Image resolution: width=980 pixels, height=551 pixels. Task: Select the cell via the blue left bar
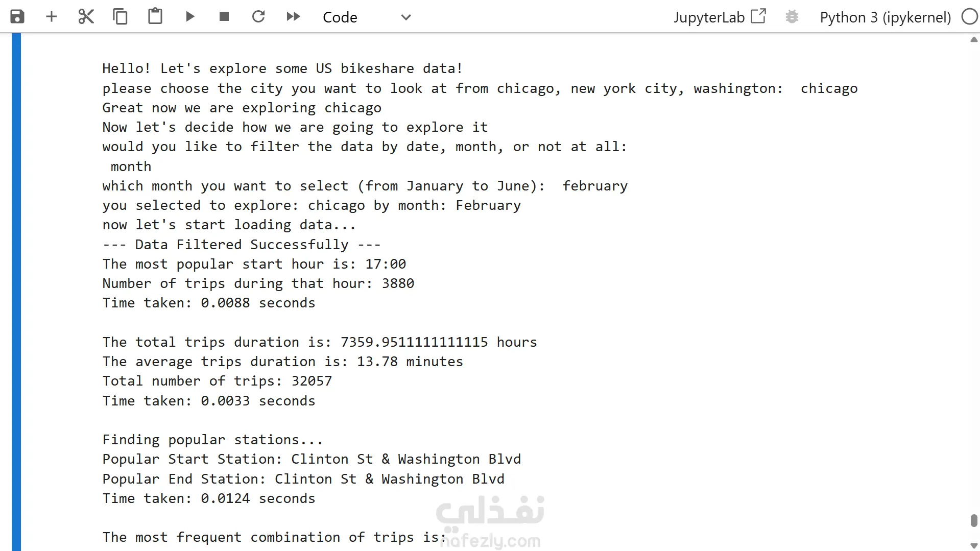click(x=16, y=292)
